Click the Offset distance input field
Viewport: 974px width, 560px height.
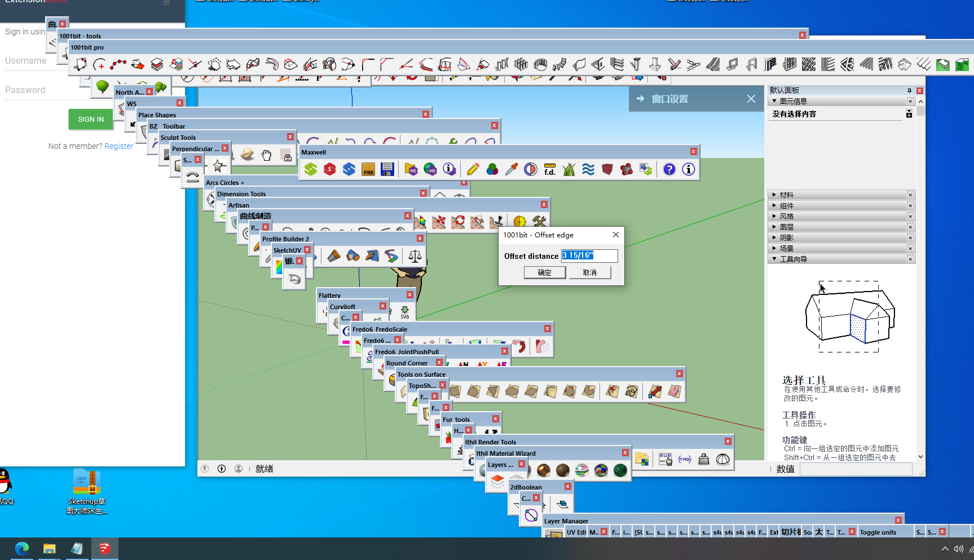(589, 255)
